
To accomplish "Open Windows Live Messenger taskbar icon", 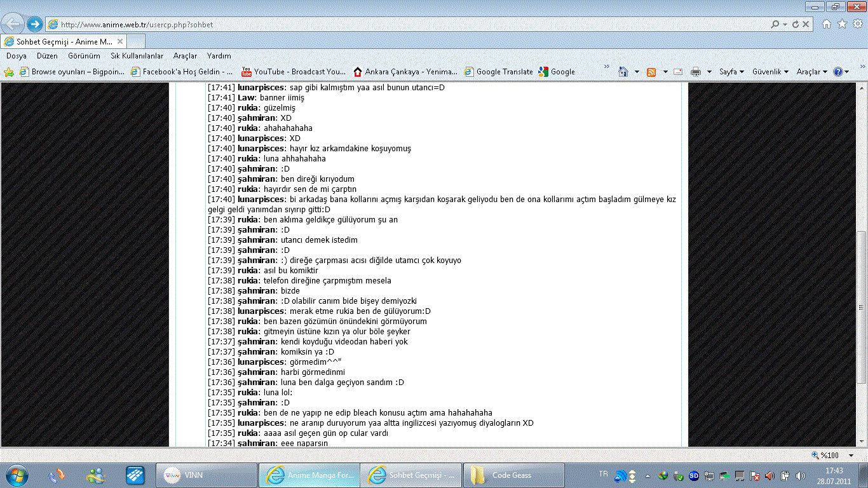I will click(x=97, y=475).
